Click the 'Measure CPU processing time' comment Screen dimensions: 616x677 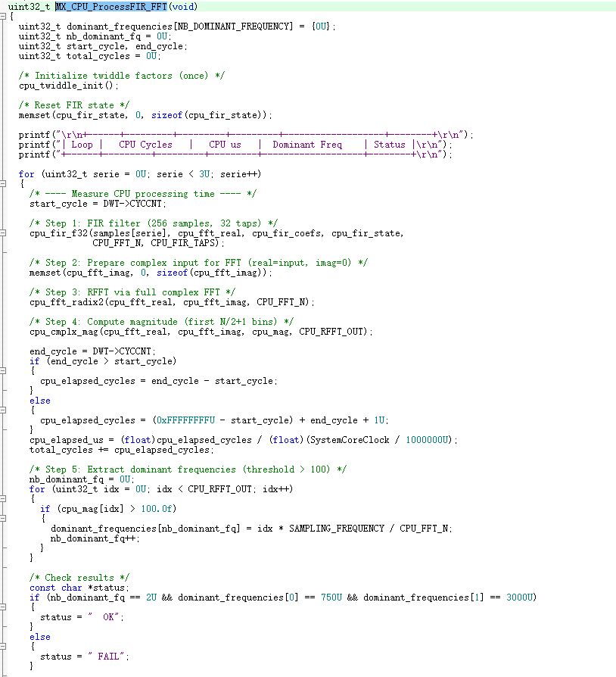[143, 194]
